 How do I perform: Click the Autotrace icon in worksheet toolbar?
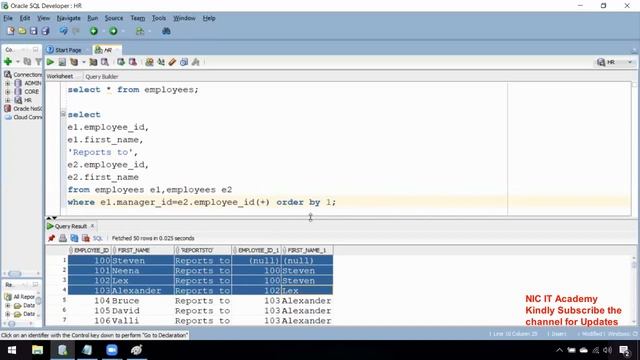tap(93, 62)
